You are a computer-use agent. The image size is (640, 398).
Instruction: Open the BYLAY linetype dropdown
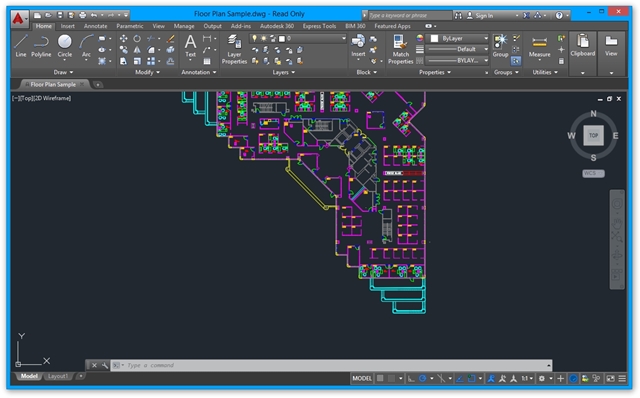(457, 60)
